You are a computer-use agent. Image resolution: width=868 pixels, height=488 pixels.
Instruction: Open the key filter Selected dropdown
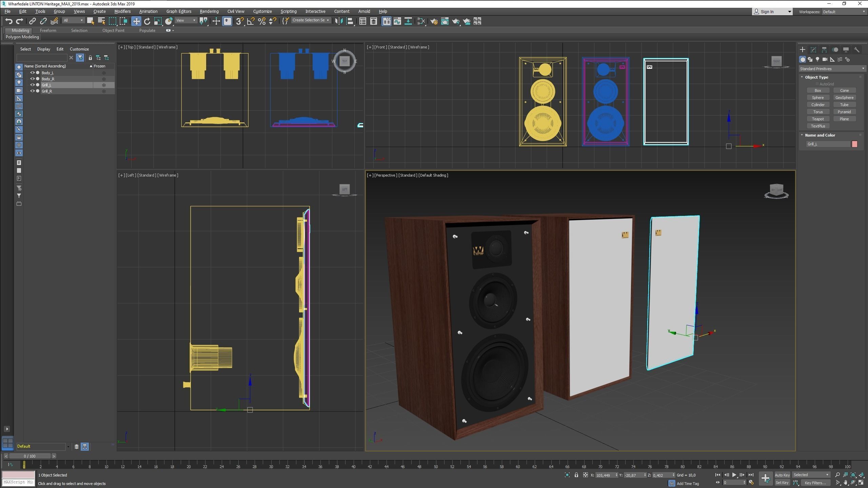[811, 475]
